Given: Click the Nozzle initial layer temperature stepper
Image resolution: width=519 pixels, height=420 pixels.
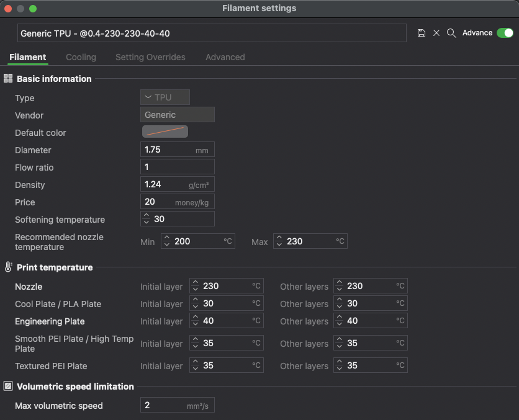Looking at the screenshot, I should point(196,286).
